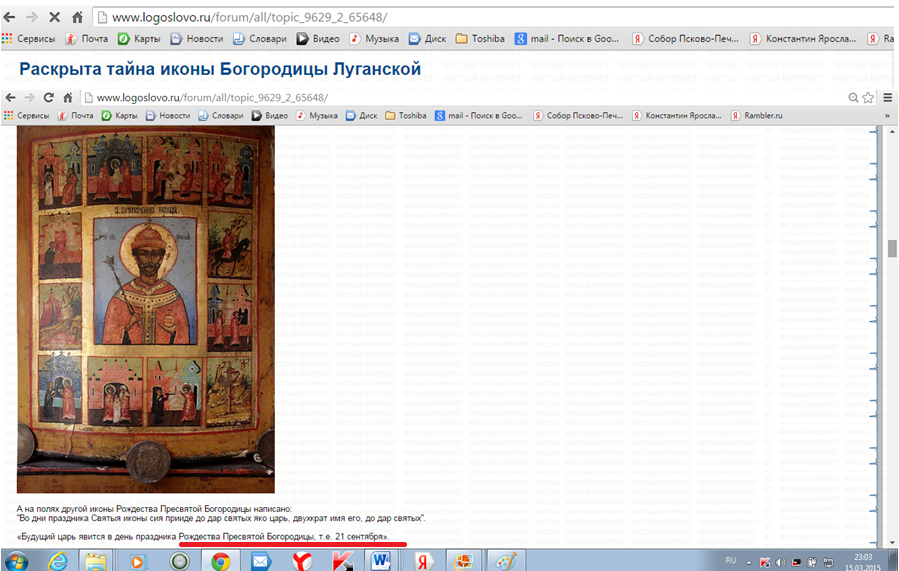This screenshot has width=899, height=571.
Task: Switch to Microsoft Word on the taskbar
Action: tap(381, 561)
